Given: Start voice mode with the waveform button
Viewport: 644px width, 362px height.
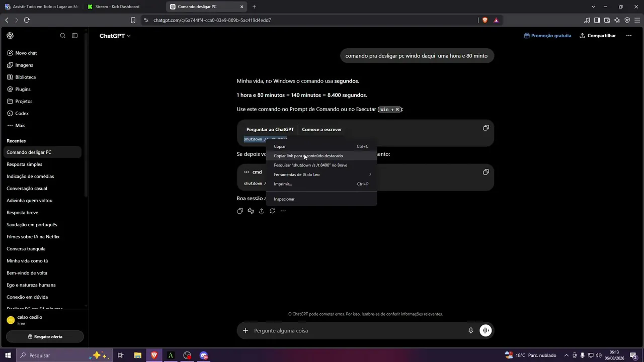Looking at the screenshot, I should pos(486,330).
